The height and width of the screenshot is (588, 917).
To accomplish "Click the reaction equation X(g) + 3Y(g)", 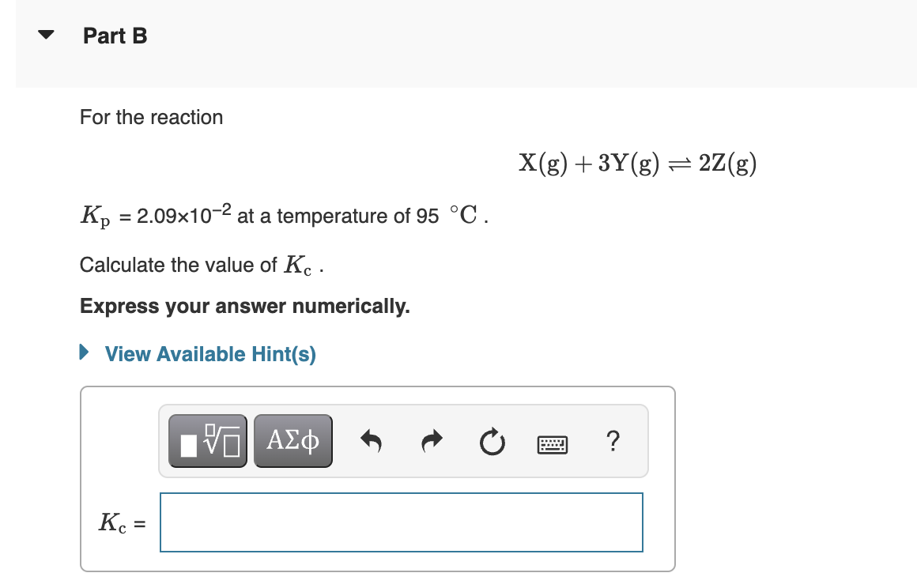I will tap(589, 163).
